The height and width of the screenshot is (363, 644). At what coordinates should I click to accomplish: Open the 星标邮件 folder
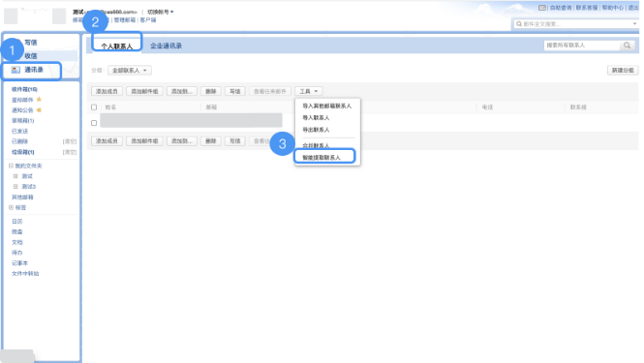pos(22,100)
